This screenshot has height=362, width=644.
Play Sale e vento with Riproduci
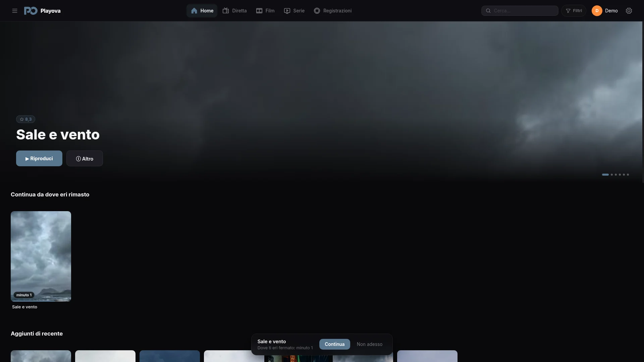[39, 158]
